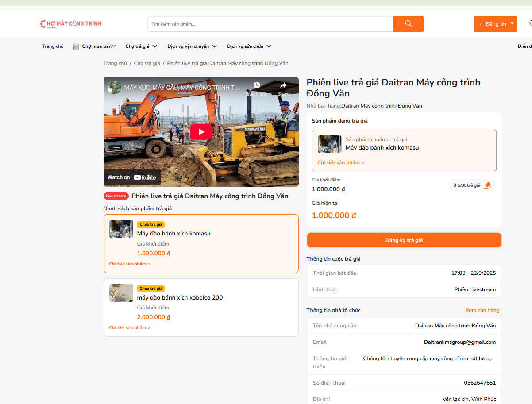Screen dimensions: 532x404
Task: Click Chợ trả giá in breadcrumb
Action: pos(147,63)
